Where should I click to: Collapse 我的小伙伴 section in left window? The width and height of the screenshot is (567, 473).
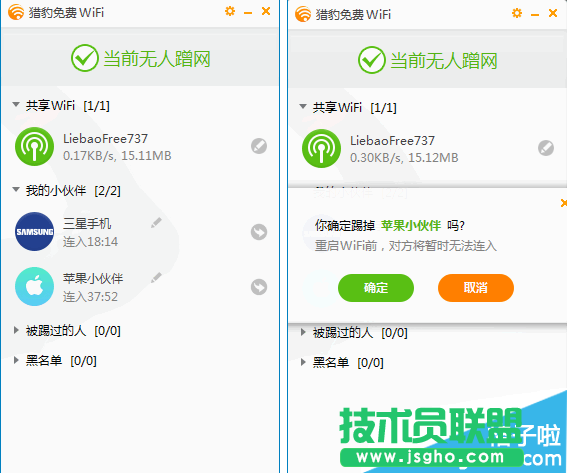click(x=16, y=189)
